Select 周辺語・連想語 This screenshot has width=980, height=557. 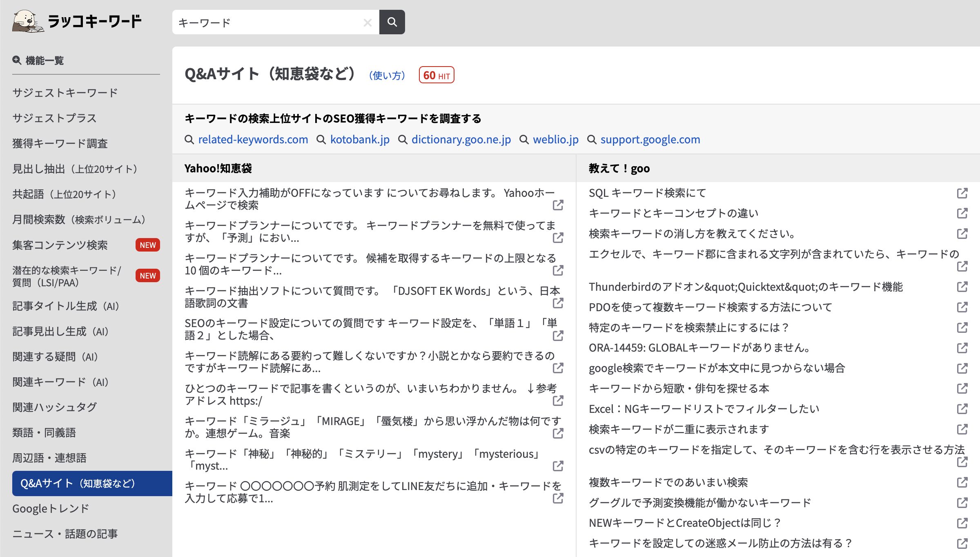click(x=49, y=458)
